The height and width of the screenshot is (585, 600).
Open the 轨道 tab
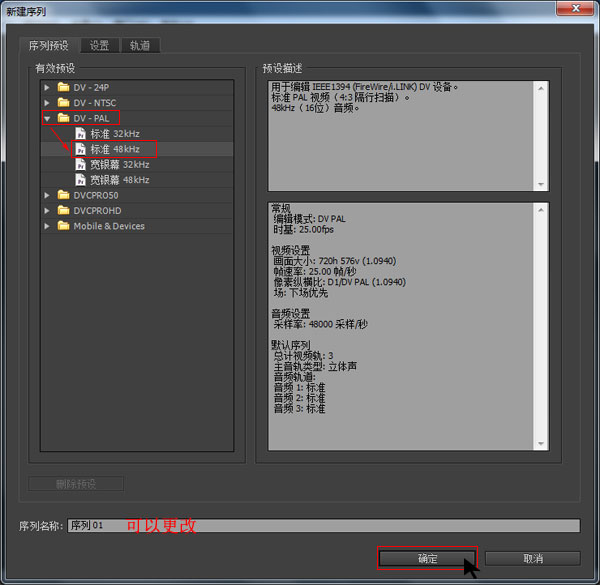point(140,46)
